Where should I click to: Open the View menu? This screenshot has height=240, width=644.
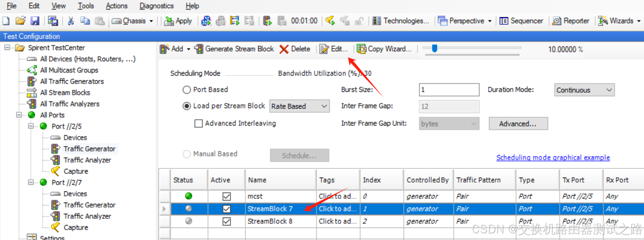[x=59, y=6]
